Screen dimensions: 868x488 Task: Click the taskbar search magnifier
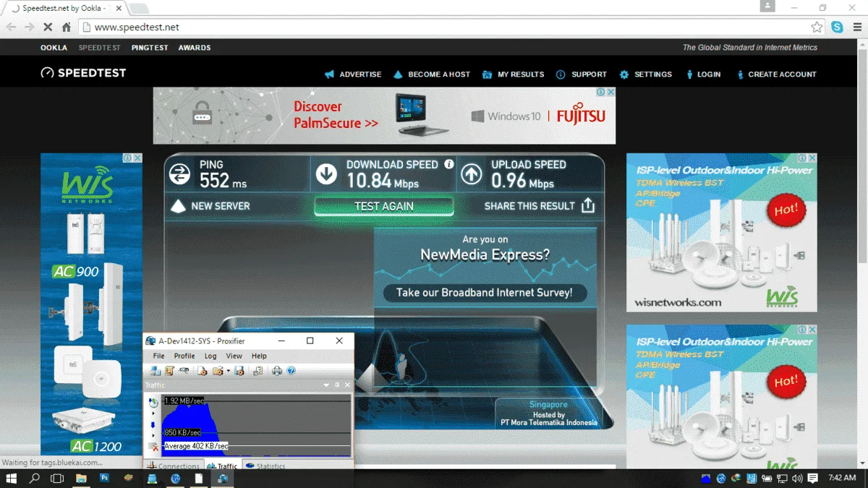(x=34, y=478)
